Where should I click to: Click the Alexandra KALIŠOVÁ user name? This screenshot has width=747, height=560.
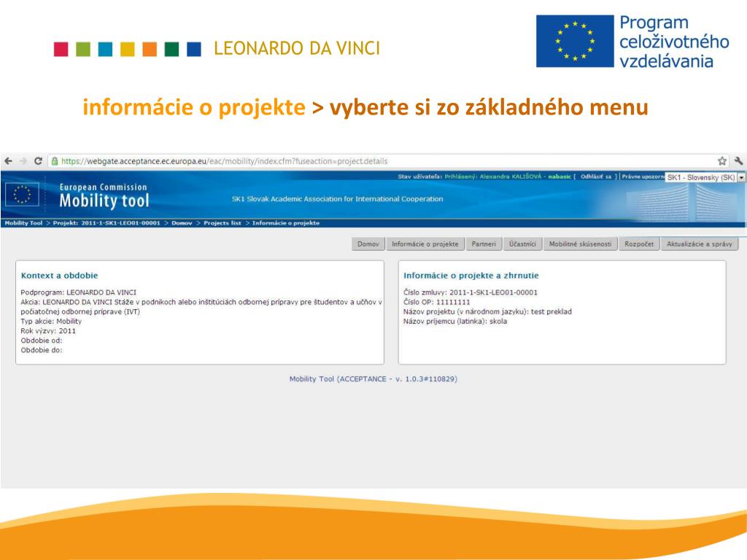510,176
